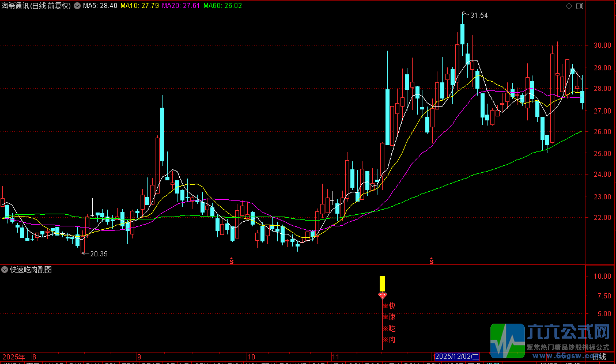Click the 30.00 price axis label
The height and width of the screenshot is (364, 616).
(x=602, y=45)
